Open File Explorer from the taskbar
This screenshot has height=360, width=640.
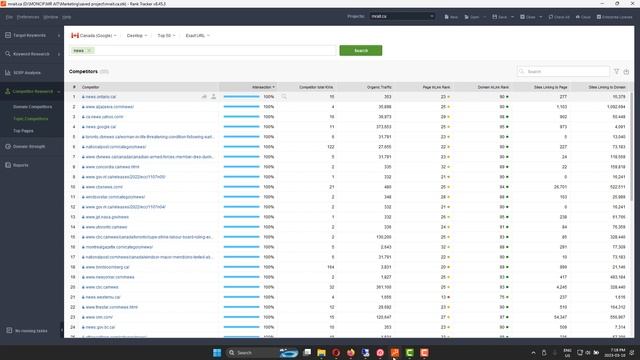(322, 353)
